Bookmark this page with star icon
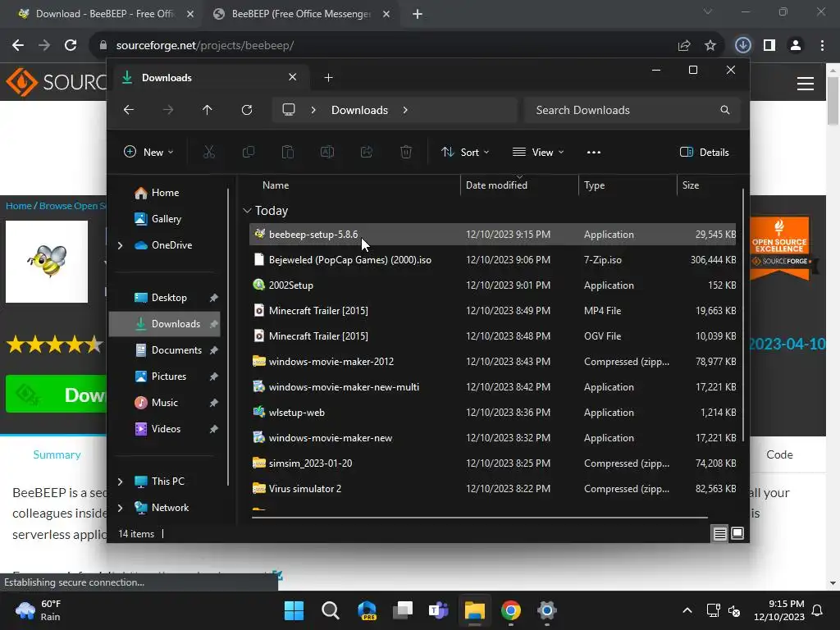This screenshot has width=840, height=630. pyautogui.click(x=710, y=46)
